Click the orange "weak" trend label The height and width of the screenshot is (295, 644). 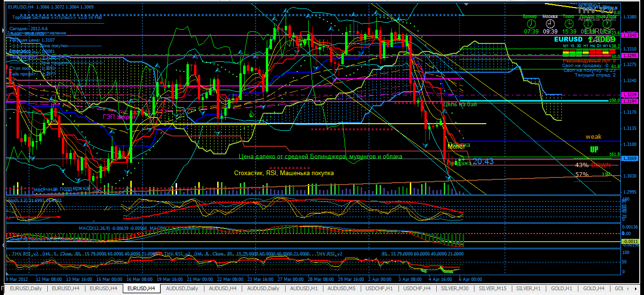click(594, 137)
